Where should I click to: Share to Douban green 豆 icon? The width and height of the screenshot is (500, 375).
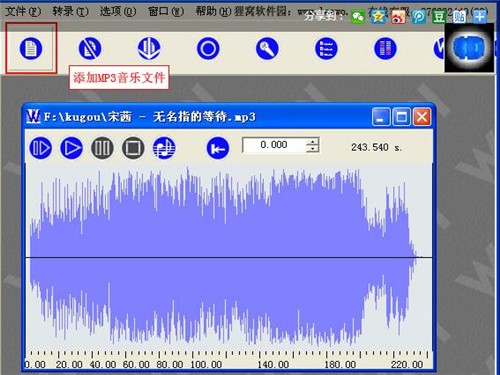tap(439, 17)
